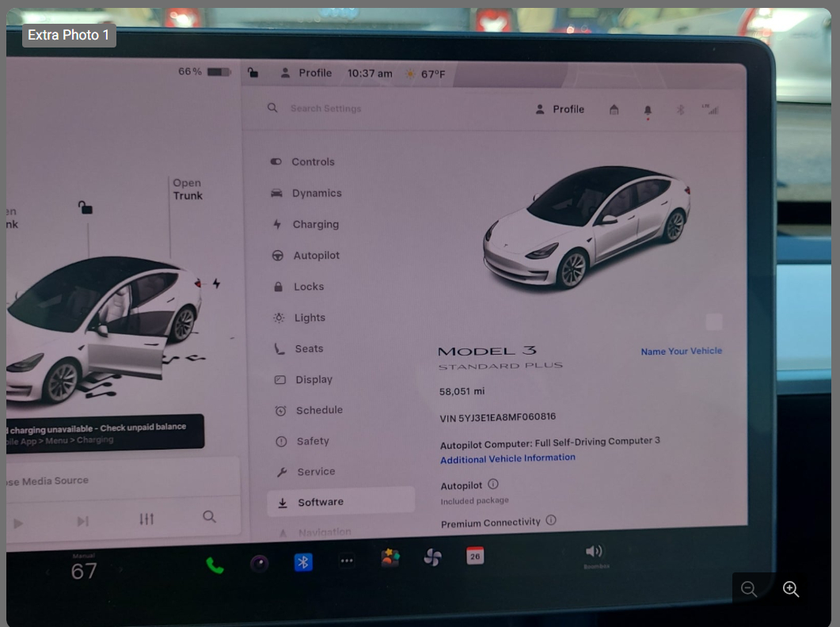Play media with the play button

(17, 523)
